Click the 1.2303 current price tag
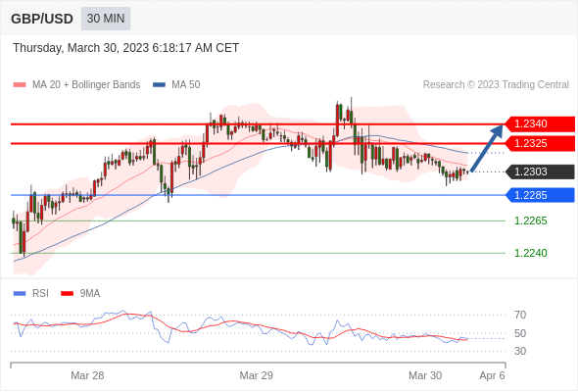This screenshot has height=392, width=578. click(540, 171)
